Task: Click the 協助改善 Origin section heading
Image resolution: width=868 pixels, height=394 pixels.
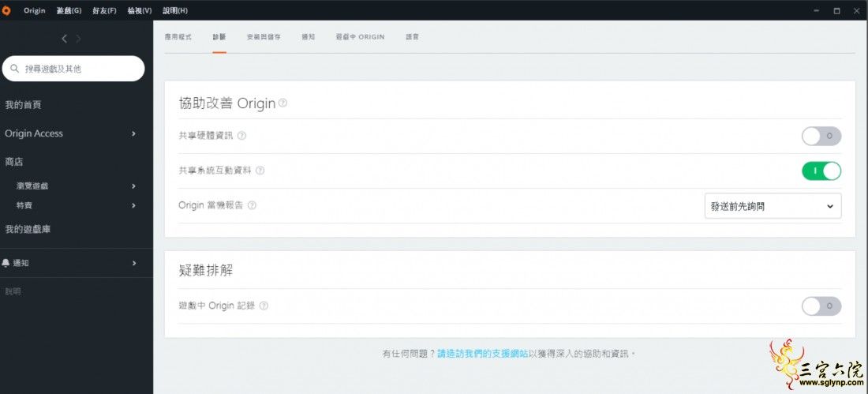Action: [227, 103]
